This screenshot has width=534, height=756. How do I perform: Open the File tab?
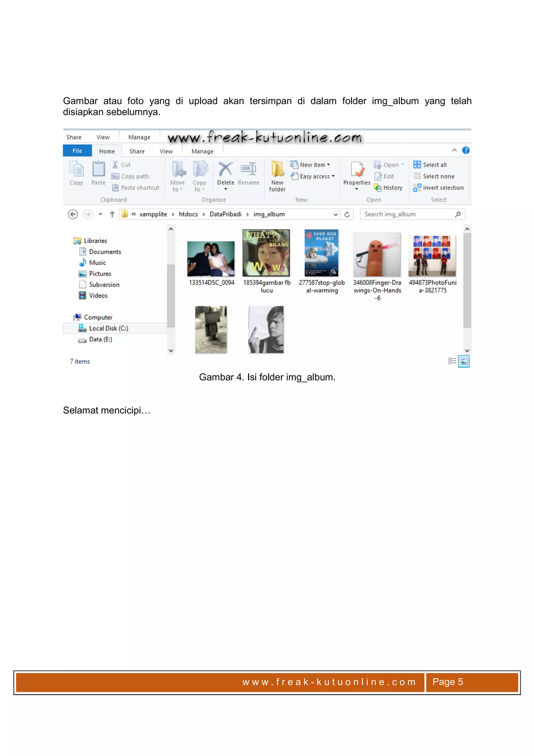(x=77, y=151)
